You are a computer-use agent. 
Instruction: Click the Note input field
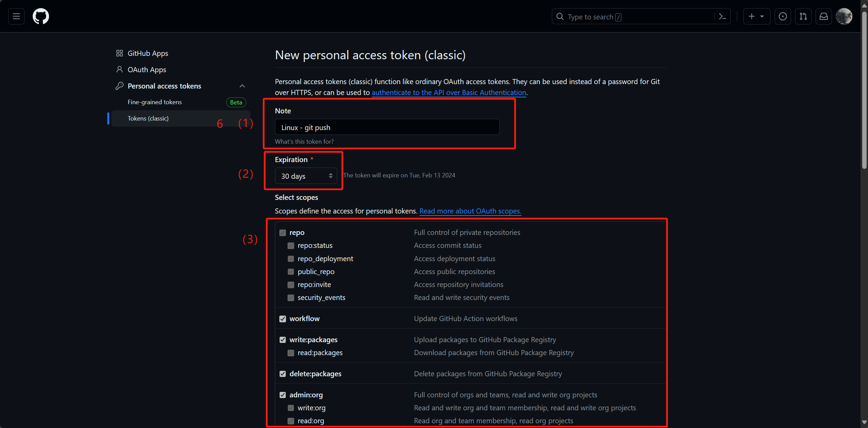(387, 127)
